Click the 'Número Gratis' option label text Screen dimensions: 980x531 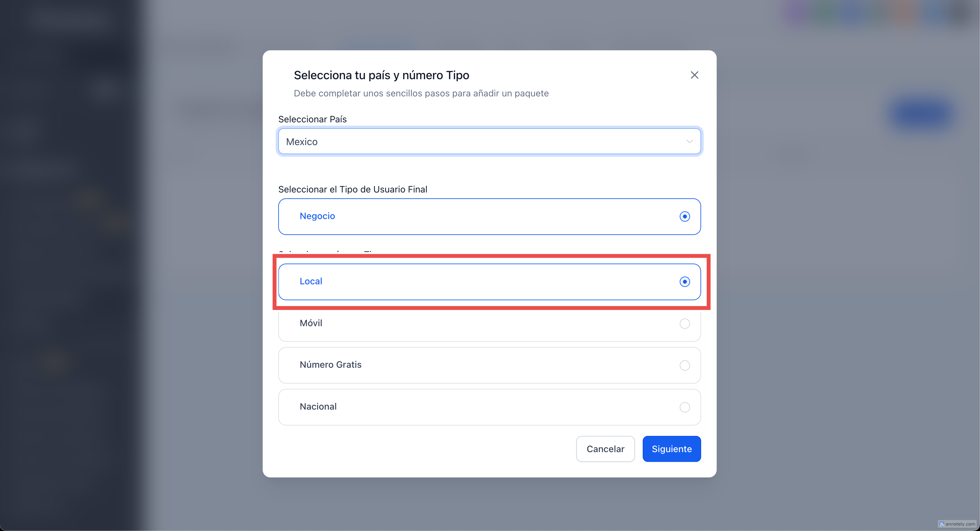pyautogui.click(x=330, y=365)
